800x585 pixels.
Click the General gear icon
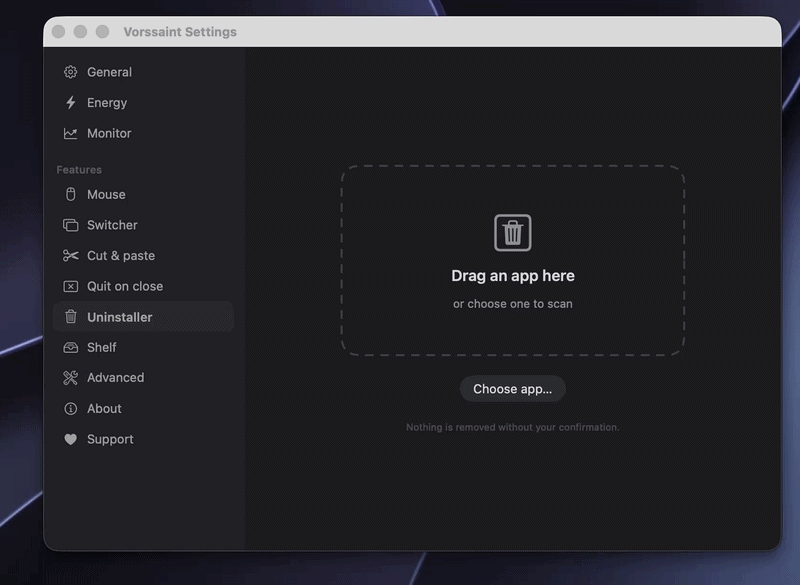(x=70, y=72)
